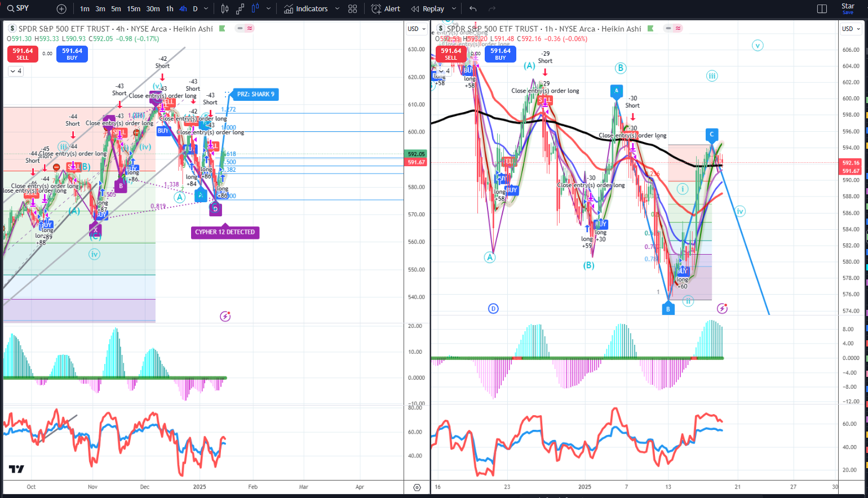The image size is (868, 498).
Task: Select the 30m timeframe
Action: click(153, 8)
